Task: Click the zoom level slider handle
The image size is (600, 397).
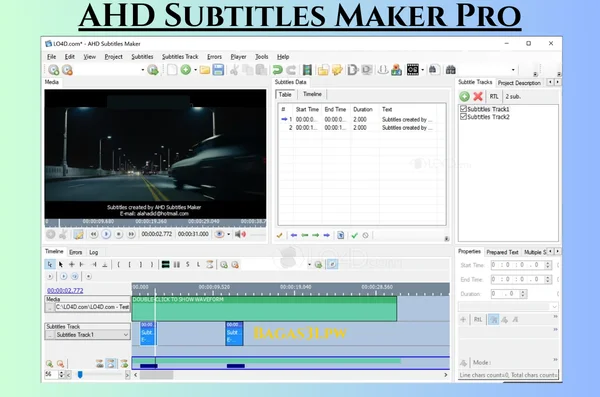Action: click(80, 374)
